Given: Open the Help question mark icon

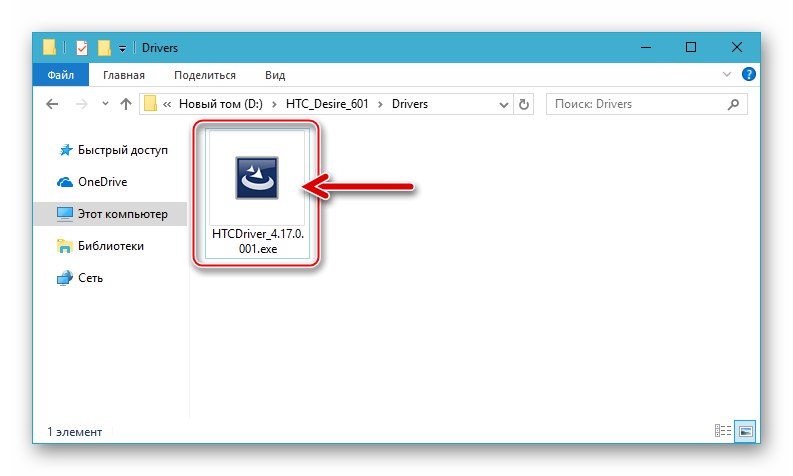Looking at the screenshot, I should click(748, 74).
